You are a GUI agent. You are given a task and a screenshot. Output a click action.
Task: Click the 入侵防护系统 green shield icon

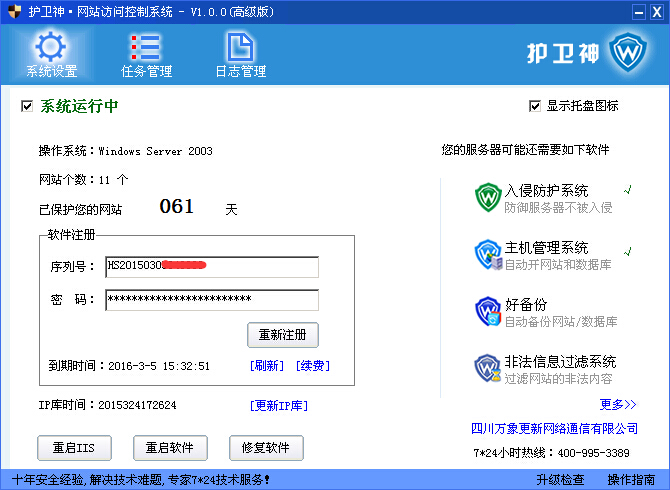(488, 197)
